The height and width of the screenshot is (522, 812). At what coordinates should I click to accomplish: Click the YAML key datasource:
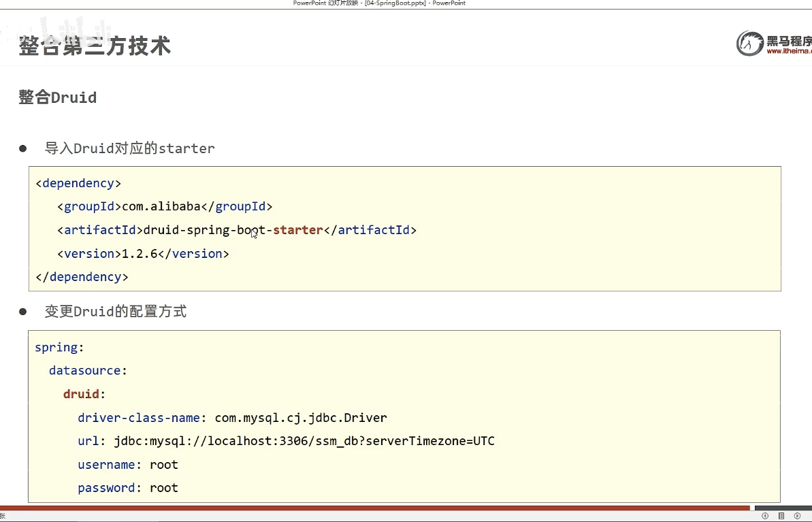click(88, 371)
